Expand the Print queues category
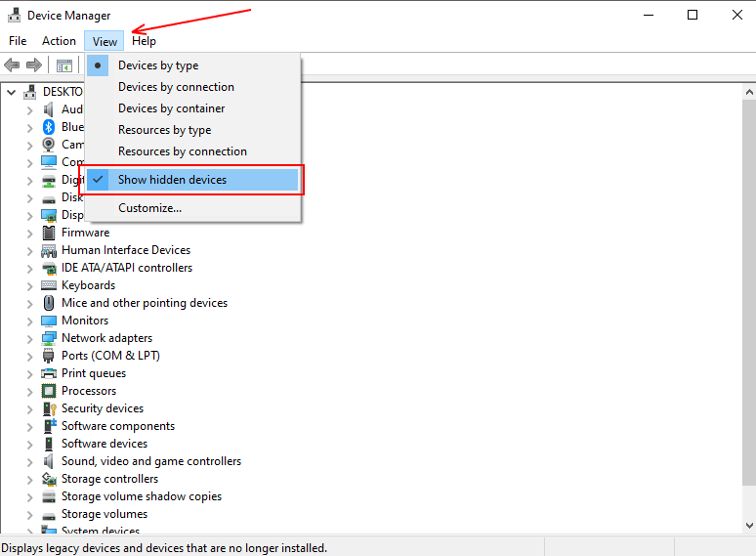 tap(30, 374)
